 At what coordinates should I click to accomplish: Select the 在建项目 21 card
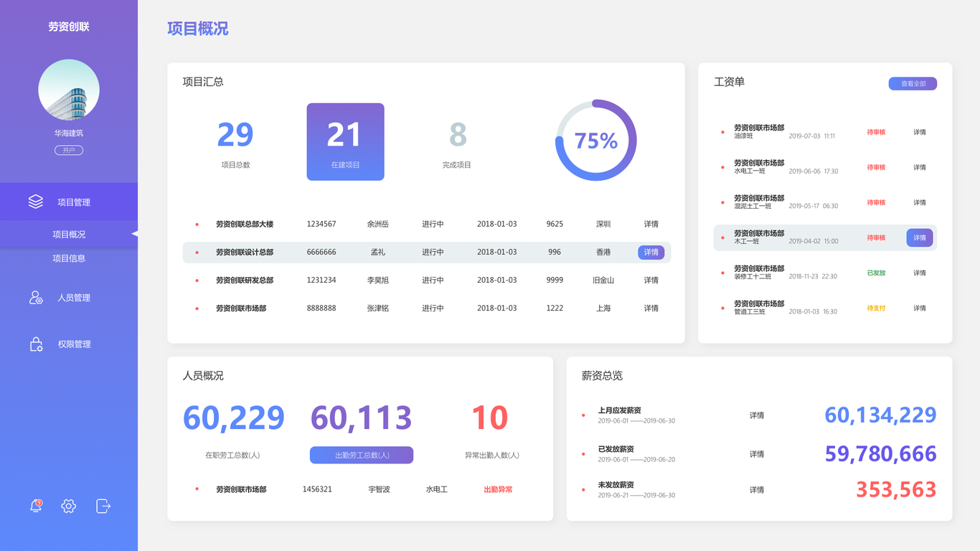pos(345,142)
